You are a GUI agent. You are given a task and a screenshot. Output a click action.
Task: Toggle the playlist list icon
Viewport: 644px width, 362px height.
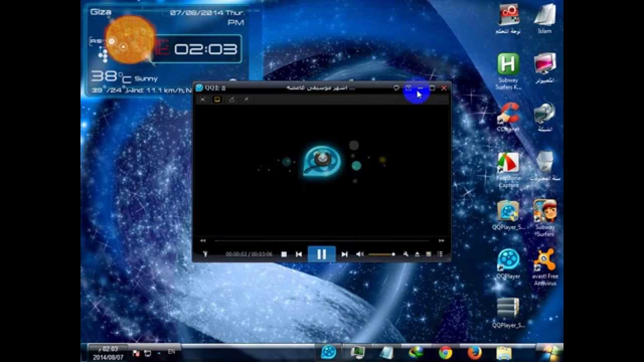440,254
